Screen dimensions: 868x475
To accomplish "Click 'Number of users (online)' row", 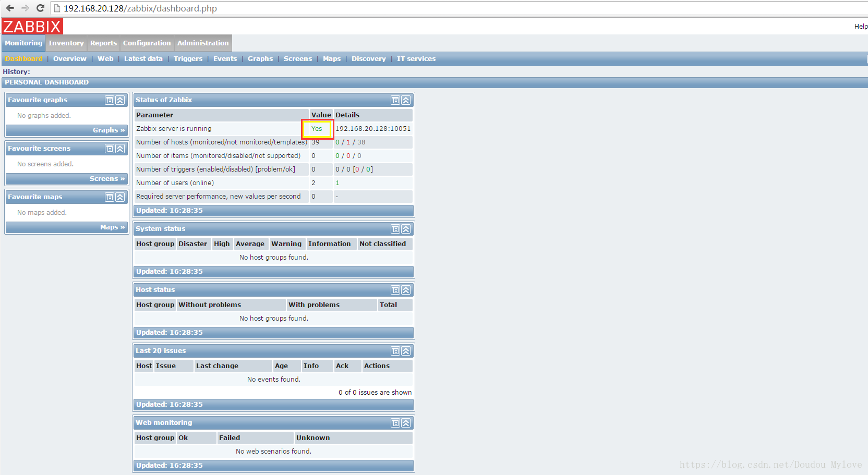I will pos(273,183).
